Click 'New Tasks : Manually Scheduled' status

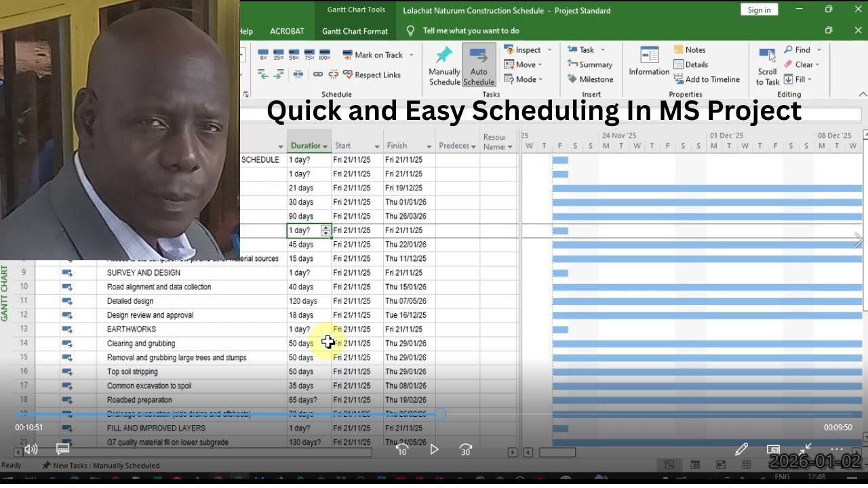tap(101, 466)
